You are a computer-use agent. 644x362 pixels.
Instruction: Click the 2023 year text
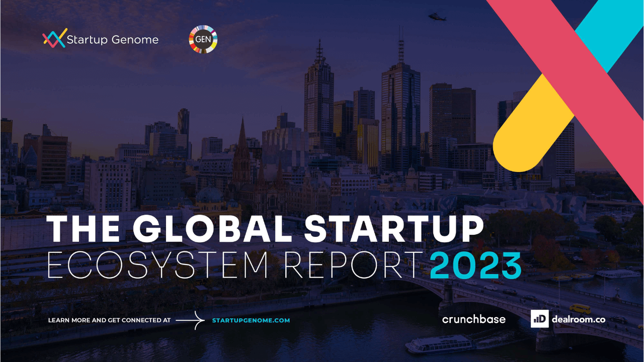(475, 265)
